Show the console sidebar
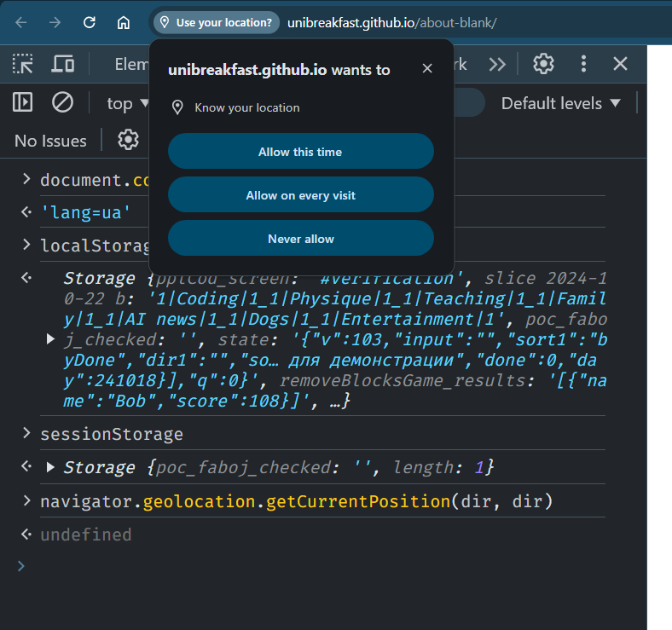This screenshot has width=672, height=630. 23,103
